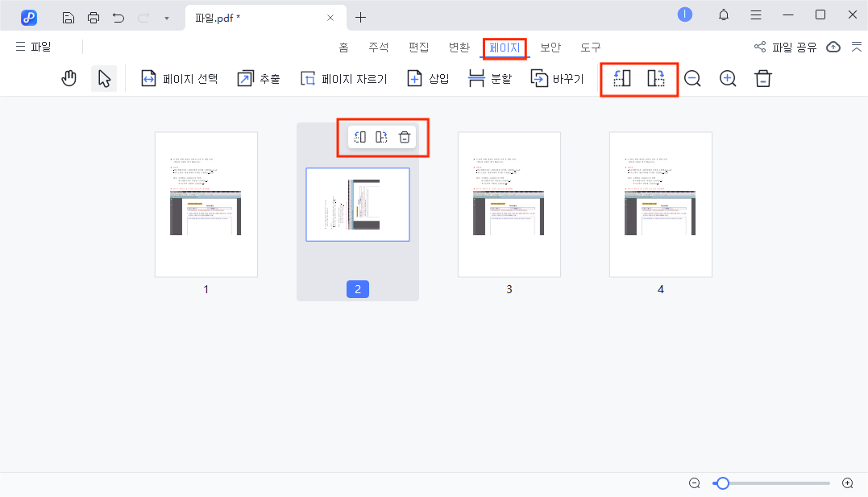868x497 pixels.
Task: Open the Print function
Action: point(93,16)
